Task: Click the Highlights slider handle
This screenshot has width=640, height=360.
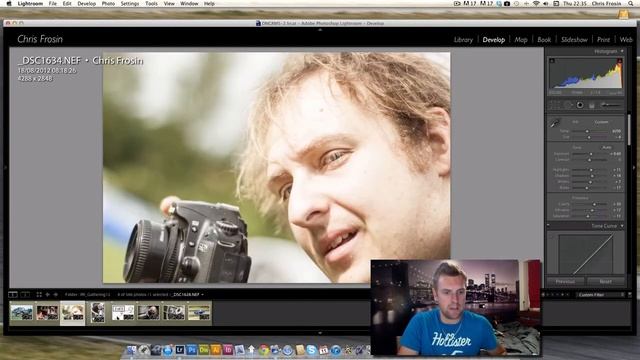Action: [591, 169]
